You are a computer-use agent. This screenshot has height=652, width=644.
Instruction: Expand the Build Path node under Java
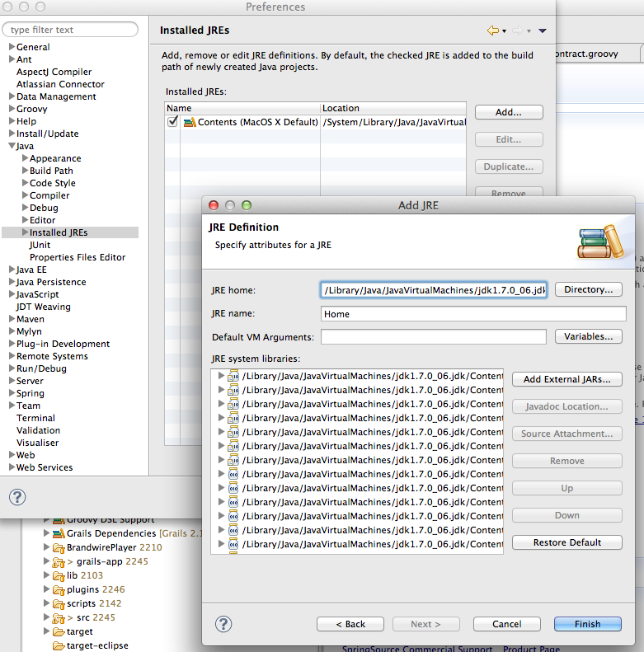tap(26, 170)
